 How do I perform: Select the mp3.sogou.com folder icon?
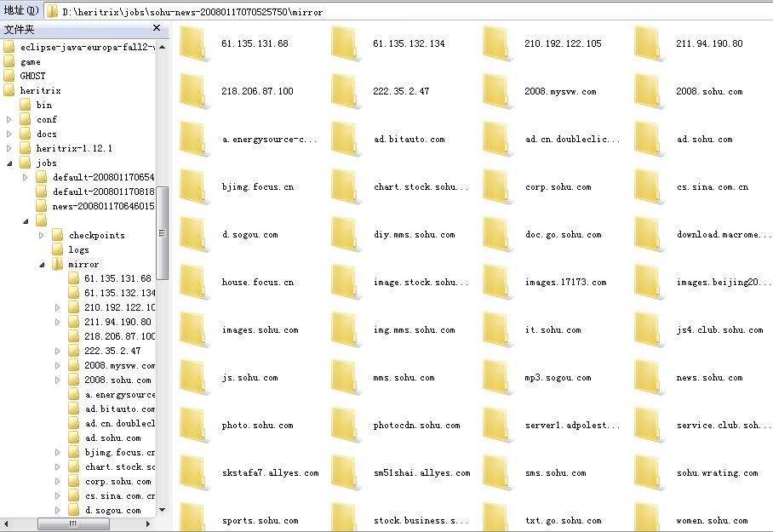496,378
